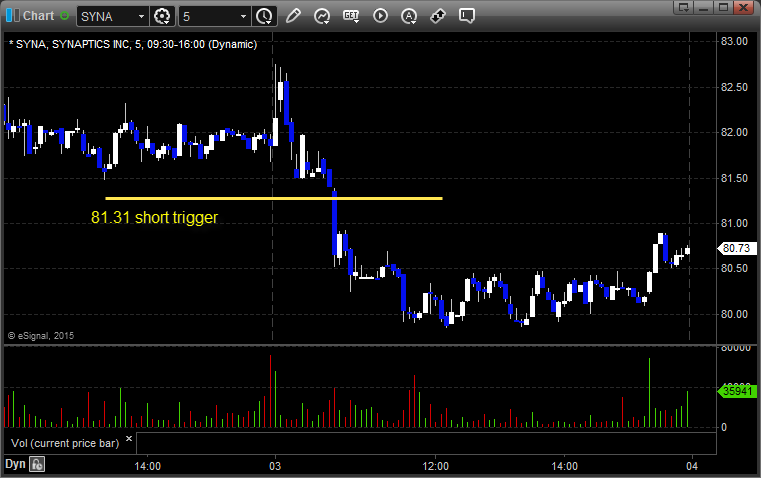Click the Dyn scaling label

[x=15, y=464]
